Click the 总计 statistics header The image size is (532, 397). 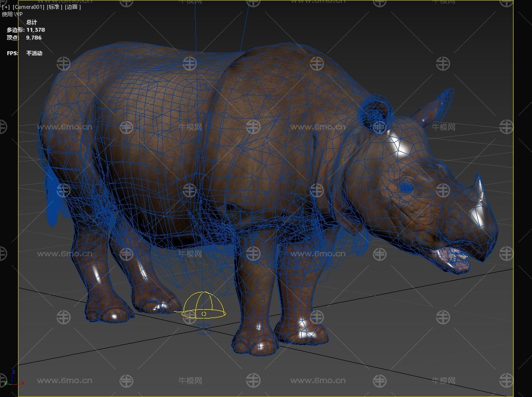[x=32, y=22]
